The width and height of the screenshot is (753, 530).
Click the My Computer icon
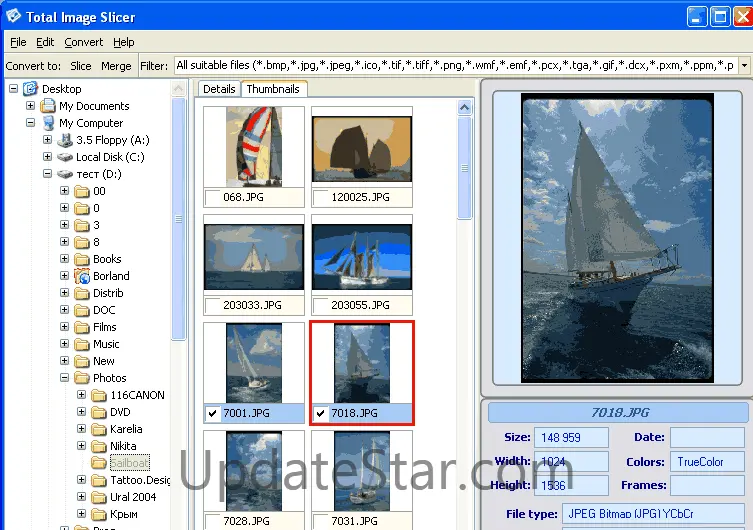point(47,123)
